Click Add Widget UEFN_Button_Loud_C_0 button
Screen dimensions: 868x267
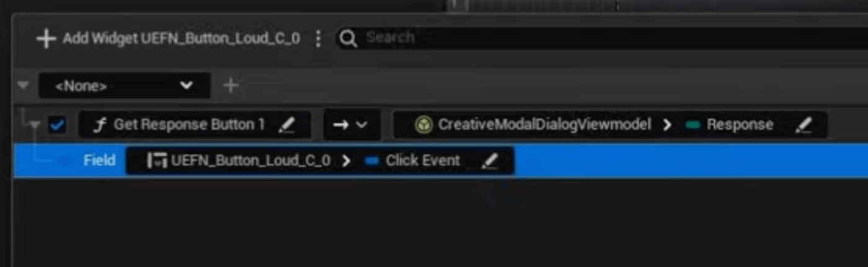coord(168,39)
